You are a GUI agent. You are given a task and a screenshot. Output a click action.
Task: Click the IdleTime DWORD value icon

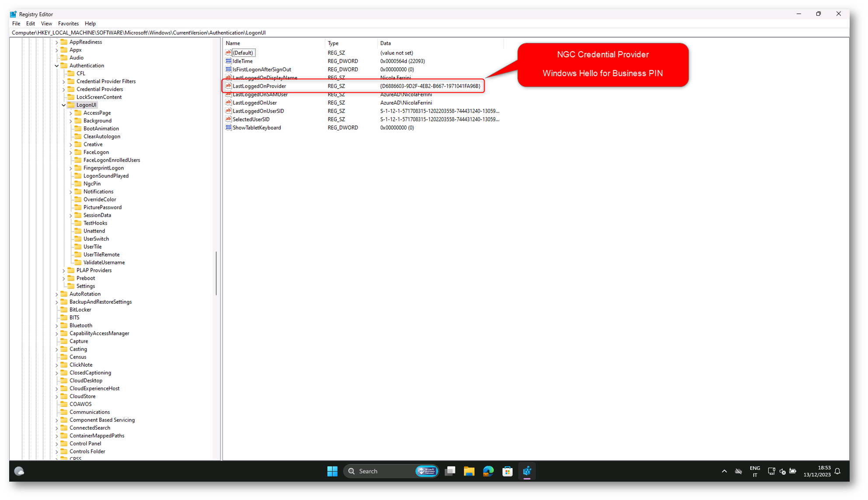click(228, 61)
